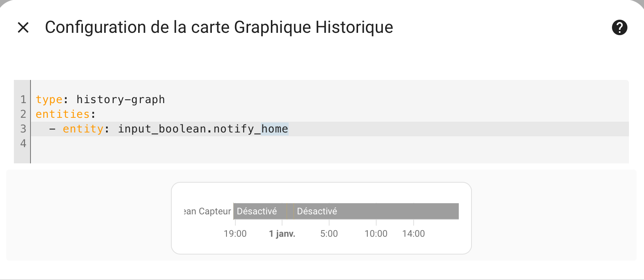The height and width of the screenshot is (280, 644).
Task: Click the 19:00 time axis label
Action: click(235, 234)
